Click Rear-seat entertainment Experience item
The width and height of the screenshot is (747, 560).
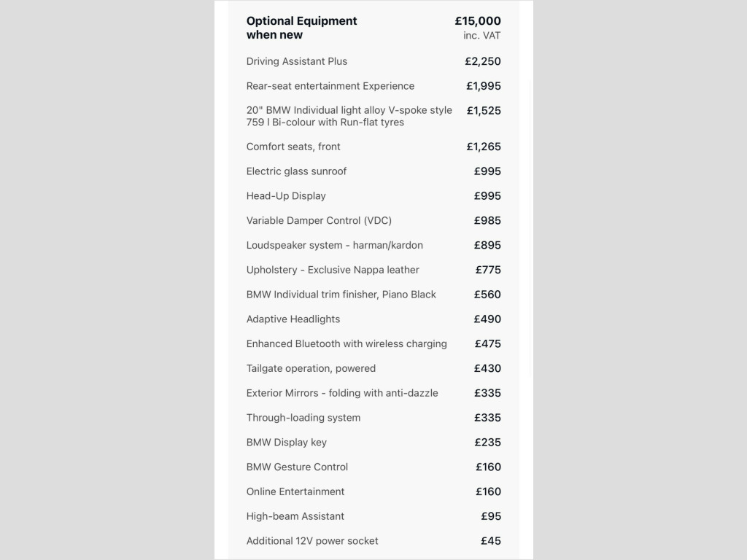(330, 86)
